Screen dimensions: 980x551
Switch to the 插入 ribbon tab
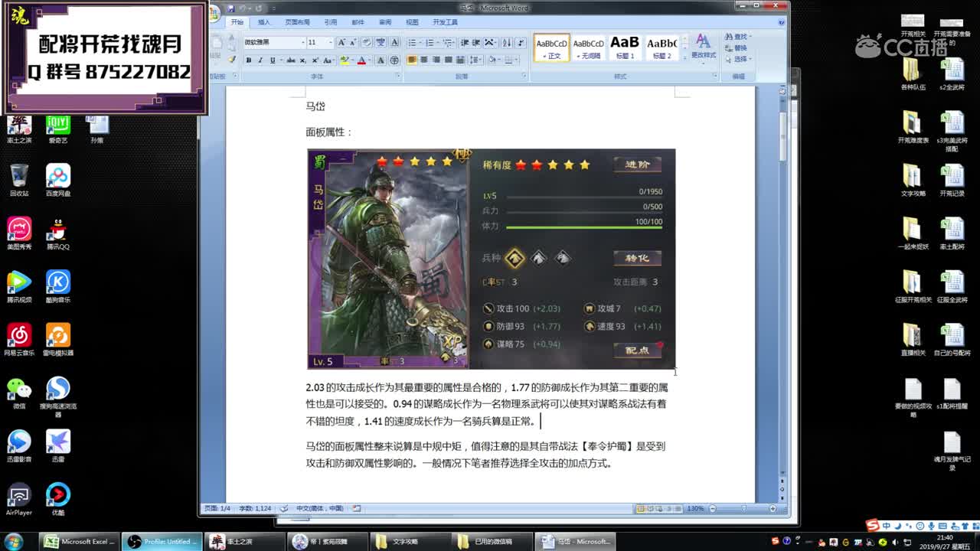(264, 22)
